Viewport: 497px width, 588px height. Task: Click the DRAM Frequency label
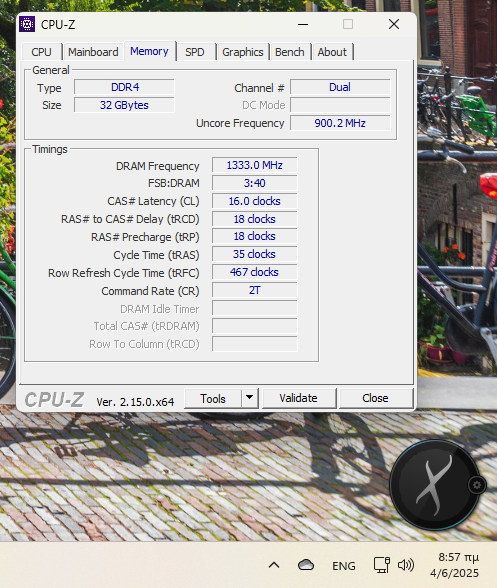158,166
